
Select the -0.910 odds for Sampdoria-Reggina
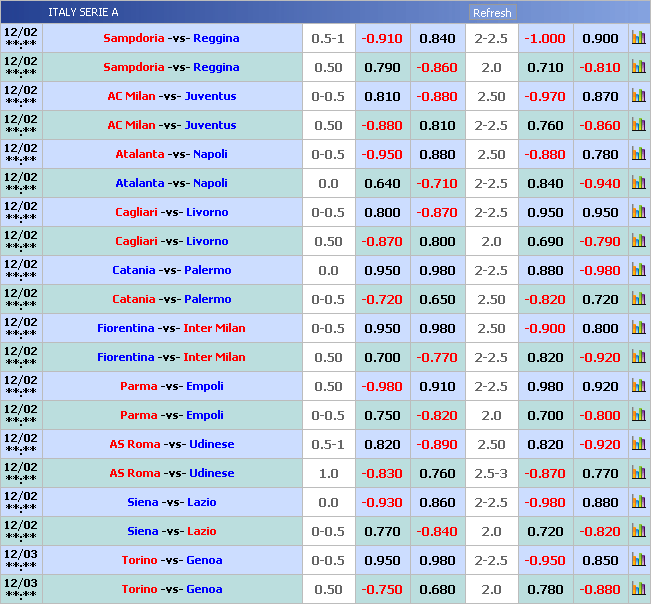point(382,38)
